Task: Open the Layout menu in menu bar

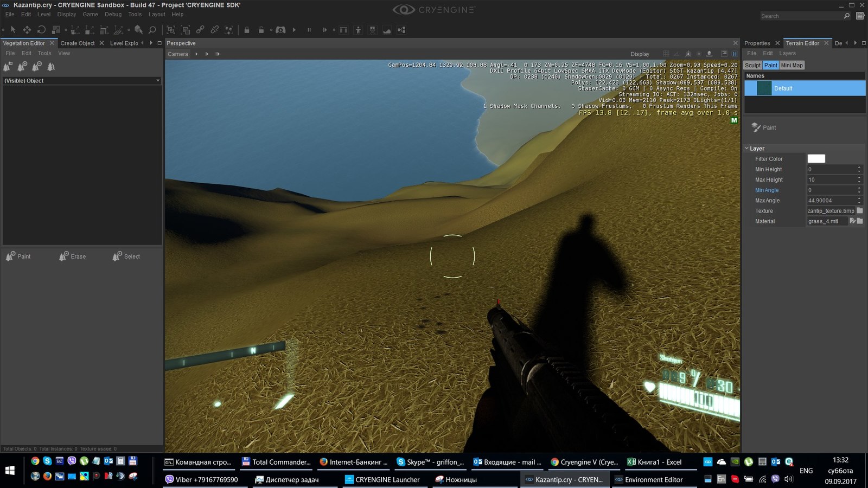Action: 157,14
